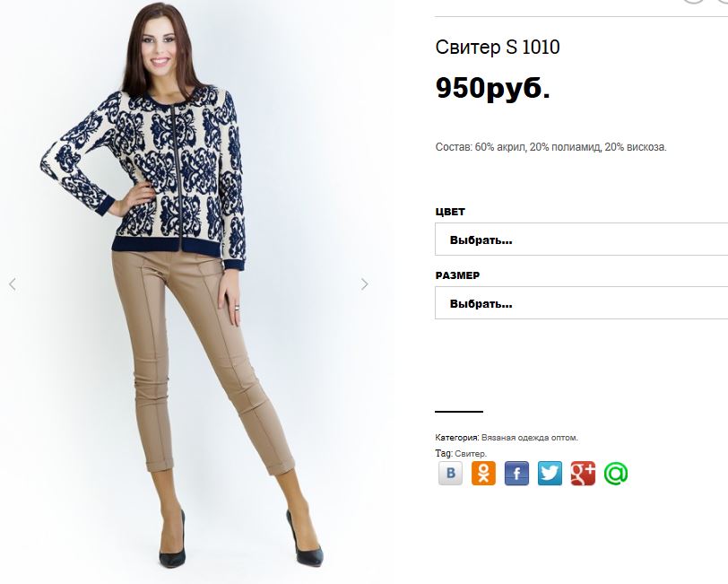Viewport: 728px width, 584px height.
Task: Share the sweater on Facebook
Action: click(x=516, y=474)
